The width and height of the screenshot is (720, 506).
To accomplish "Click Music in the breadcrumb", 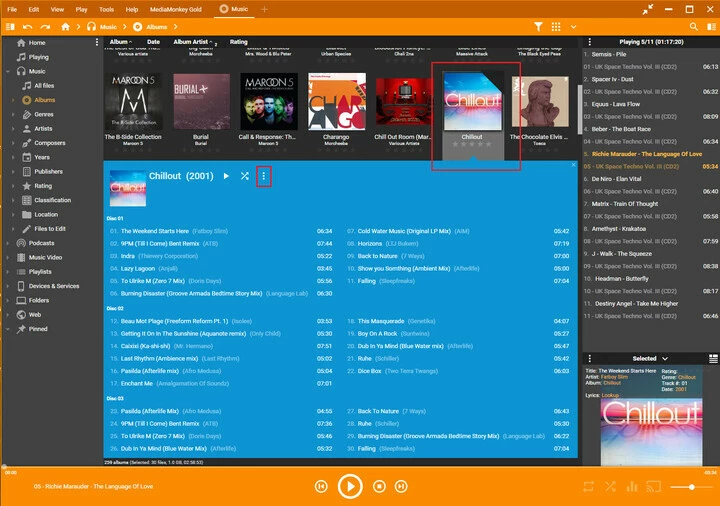I will [x=108, y=27].
